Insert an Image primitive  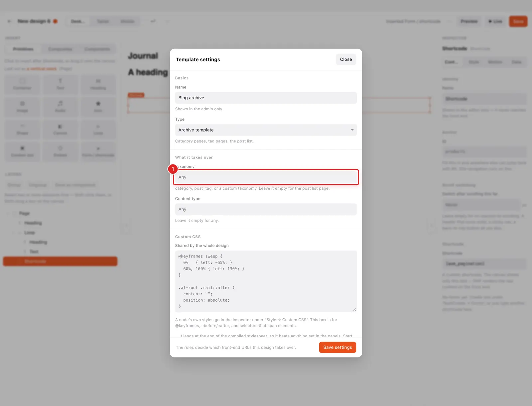[x=22, y=107]
